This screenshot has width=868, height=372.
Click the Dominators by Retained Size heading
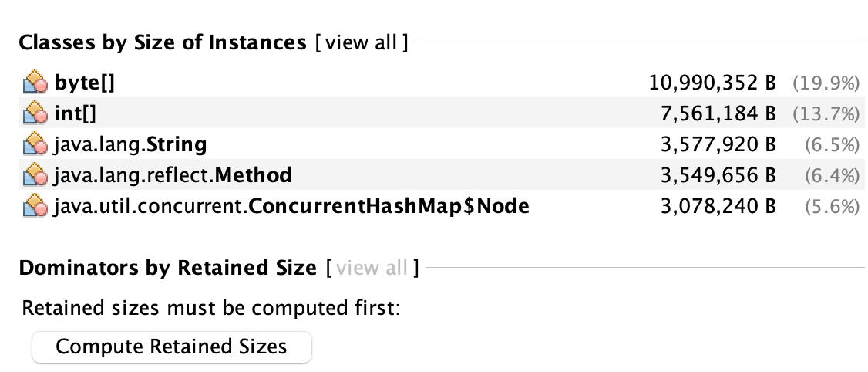click(167, 268)
